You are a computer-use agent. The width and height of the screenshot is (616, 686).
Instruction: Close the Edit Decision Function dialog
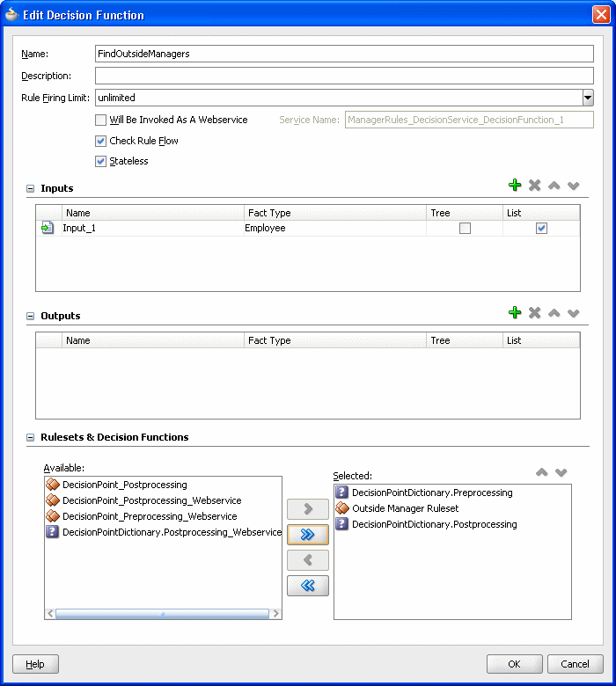[601, 14]
